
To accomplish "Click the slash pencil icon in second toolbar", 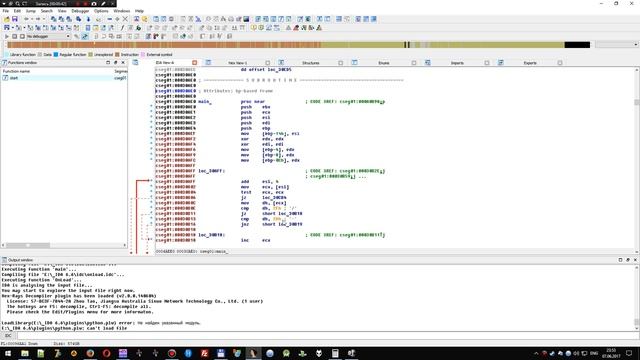I will [122, 28].
